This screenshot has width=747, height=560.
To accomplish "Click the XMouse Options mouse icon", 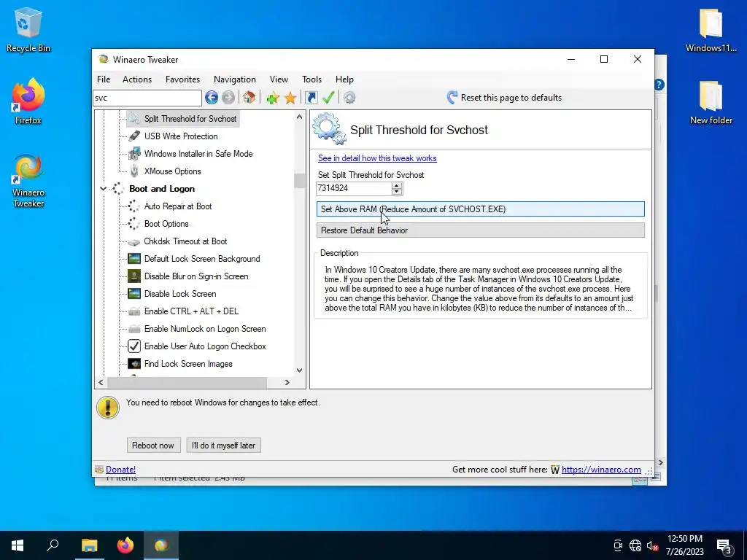I will (x=134, y=171).
